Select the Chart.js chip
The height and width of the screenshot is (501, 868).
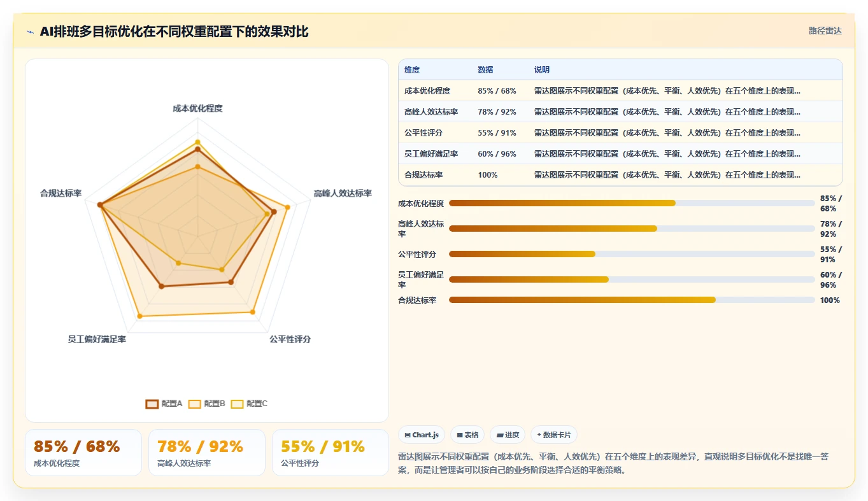(422, 435)
